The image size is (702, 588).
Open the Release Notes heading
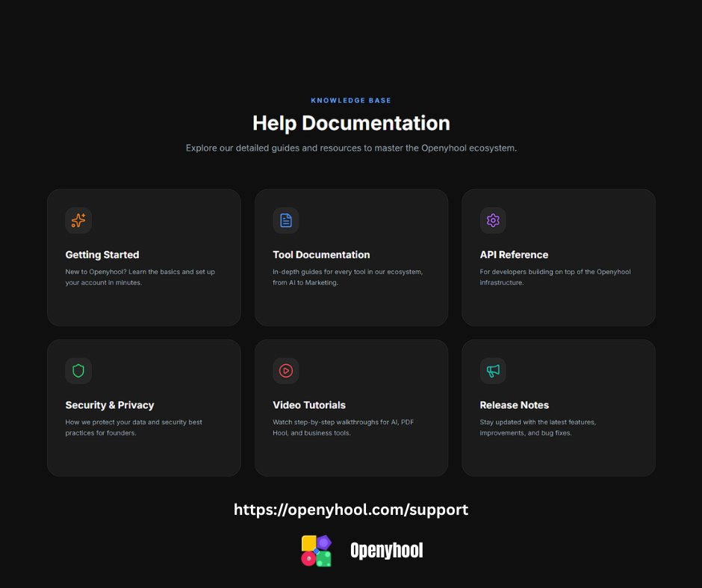515,405
